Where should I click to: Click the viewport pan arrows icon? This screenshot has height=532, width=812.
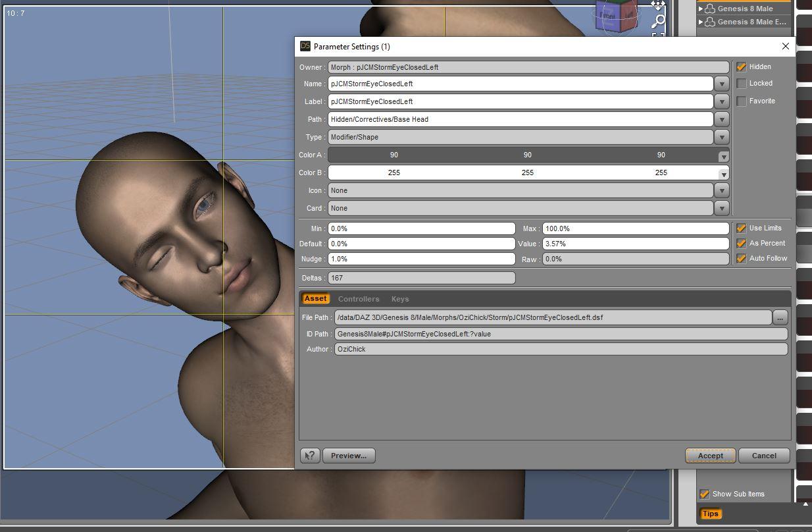(x=657, y=5)
